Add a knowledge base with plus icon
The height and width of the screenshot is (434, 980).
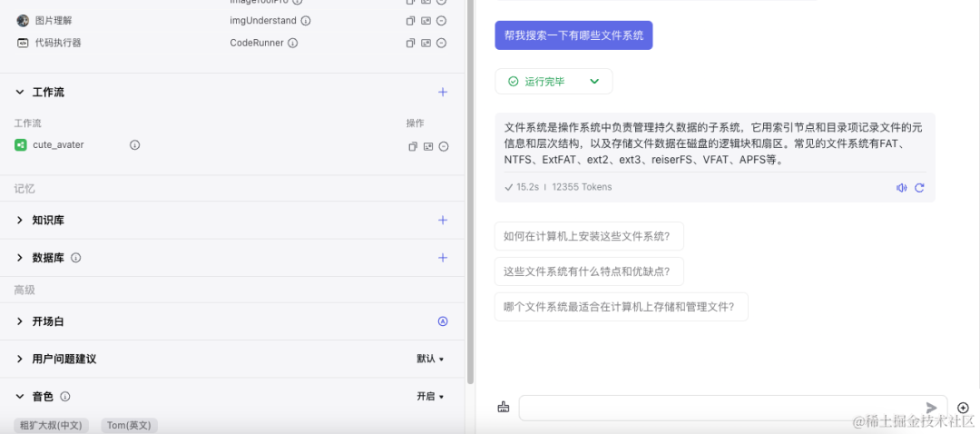click(x=443, y=220)
